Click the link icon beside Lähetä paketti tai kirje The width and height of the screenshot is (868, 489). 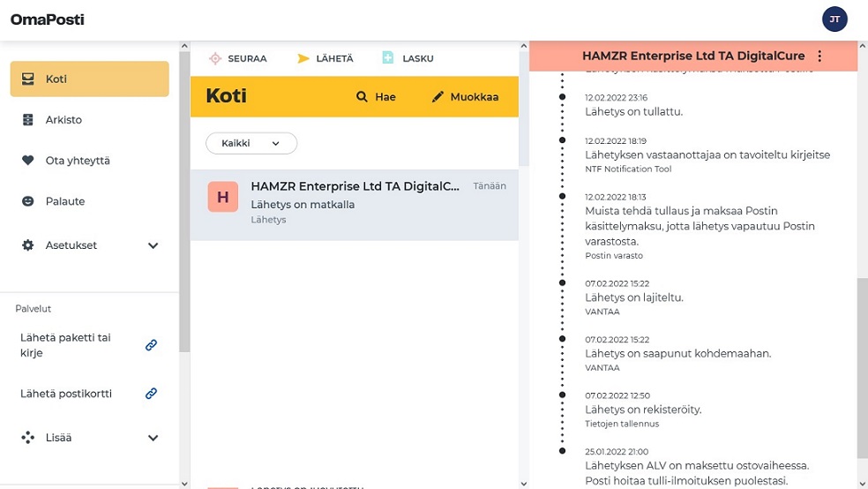pos(151,345)
